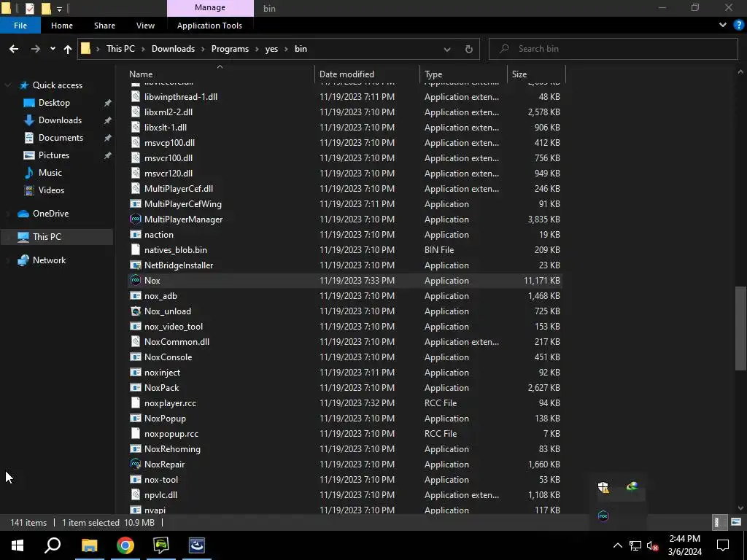Select Music in navigation pane
Viewport: 747px width, 560px height.
click(x=50, y=172)
